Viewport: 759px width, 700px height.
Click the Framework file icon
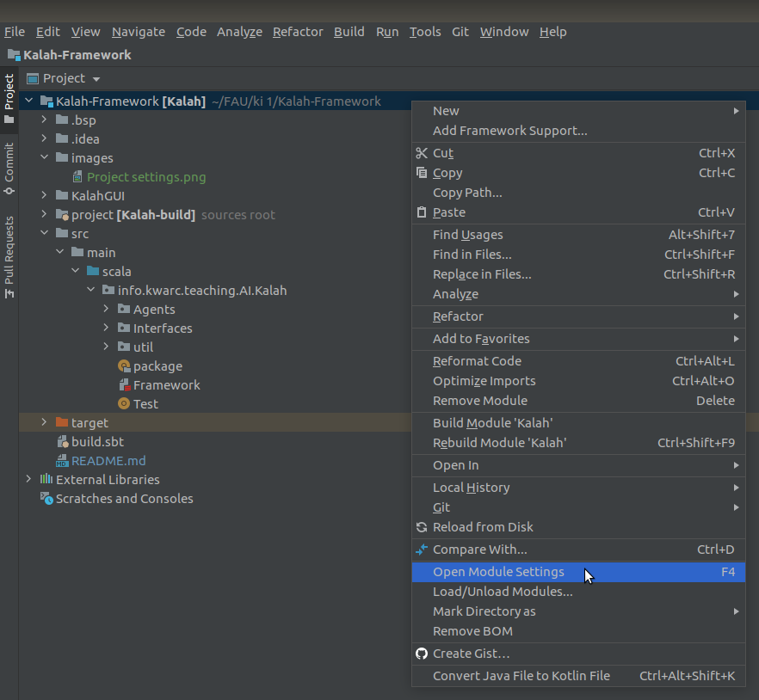125,385
